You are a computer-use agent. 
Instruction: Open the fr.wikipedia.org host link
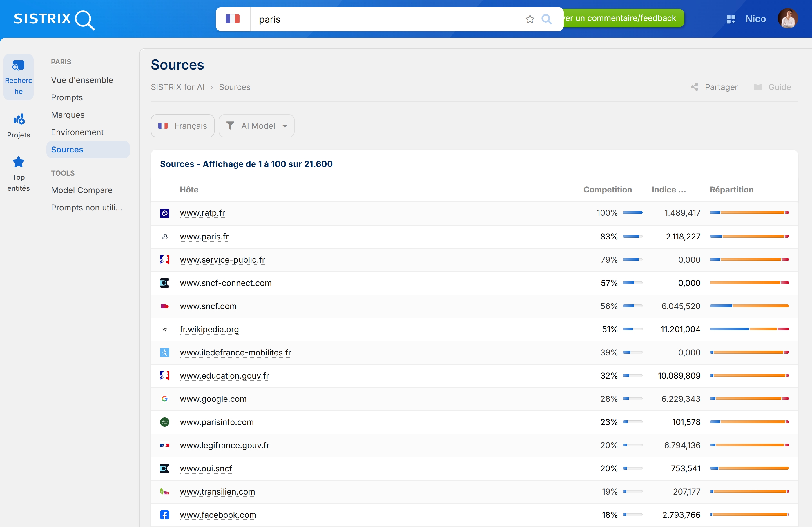click(x=209, y=329)
